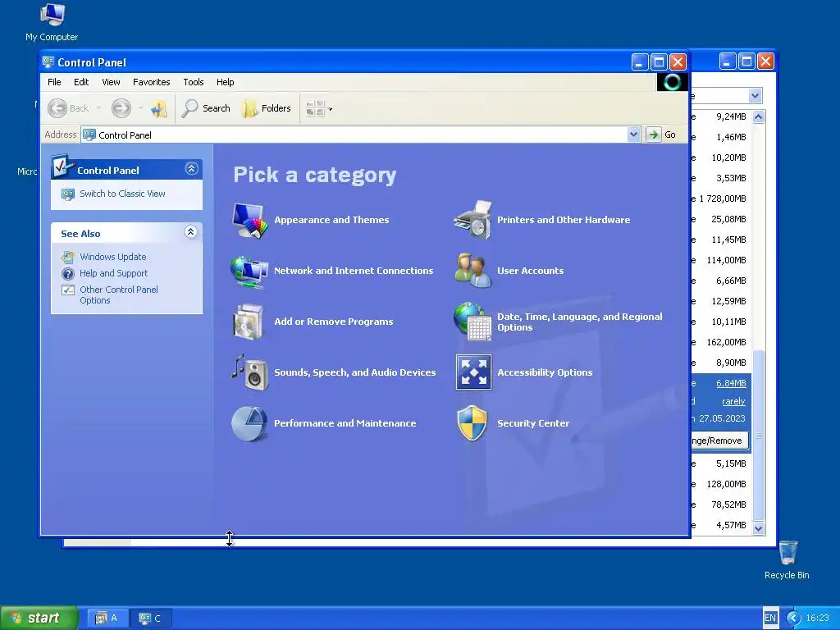Click the 114,00MB entry in background window
Image resolution: width=840 pixels, height=630 pixels.
tap(727, 260)
